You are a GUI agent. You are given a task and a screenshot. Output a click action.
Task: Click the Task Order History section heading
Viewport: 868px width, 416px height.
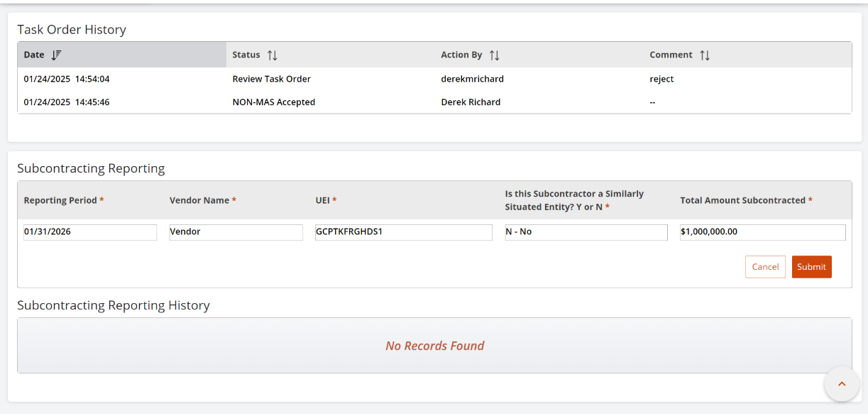(72, 29)
